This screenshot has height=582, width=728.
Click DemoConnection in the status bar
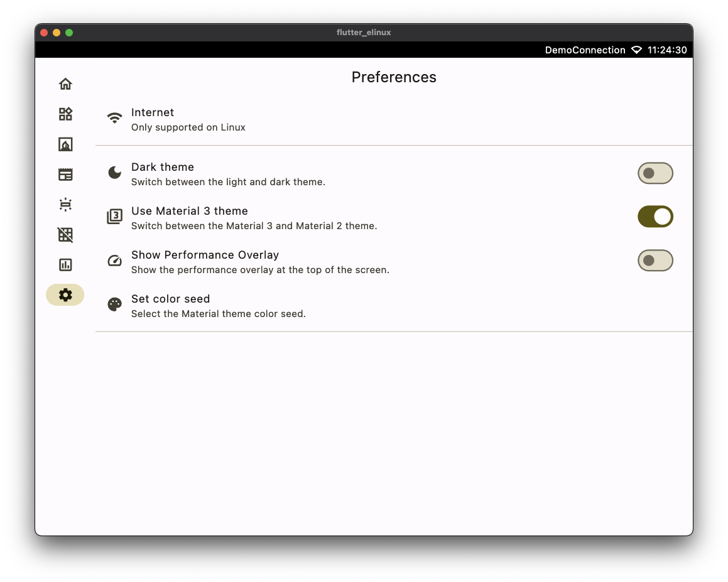[585, 50]
